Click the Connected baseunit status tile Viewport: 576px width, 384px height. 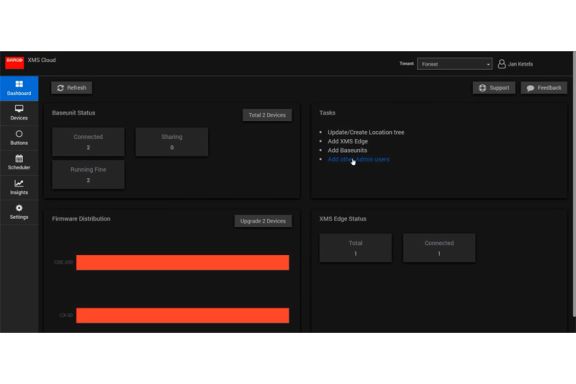click(88, 142)
